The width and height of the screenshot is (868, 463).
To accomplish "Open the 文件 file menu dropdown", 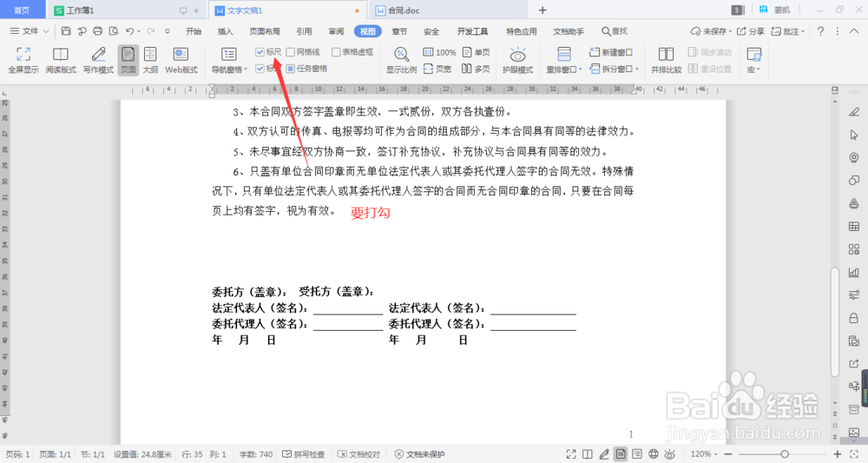I will coord(30,31).
